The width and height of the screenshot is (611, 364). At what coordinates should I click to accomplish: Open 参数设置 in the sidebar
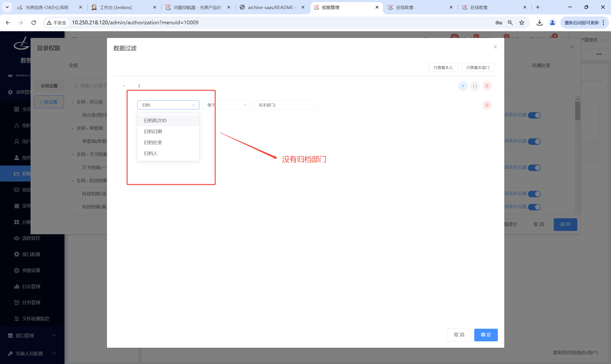[x=31, y=270]
